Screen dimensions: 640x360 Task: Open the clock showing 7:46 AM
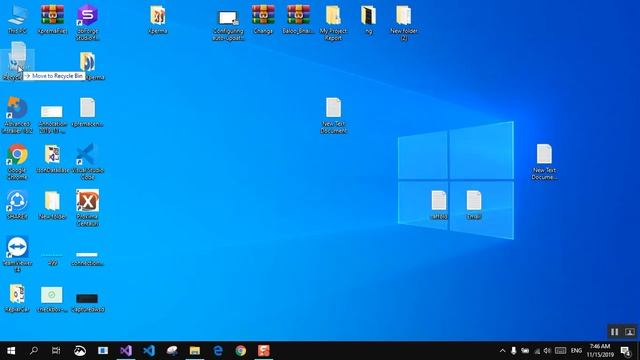tap(600, 351)
